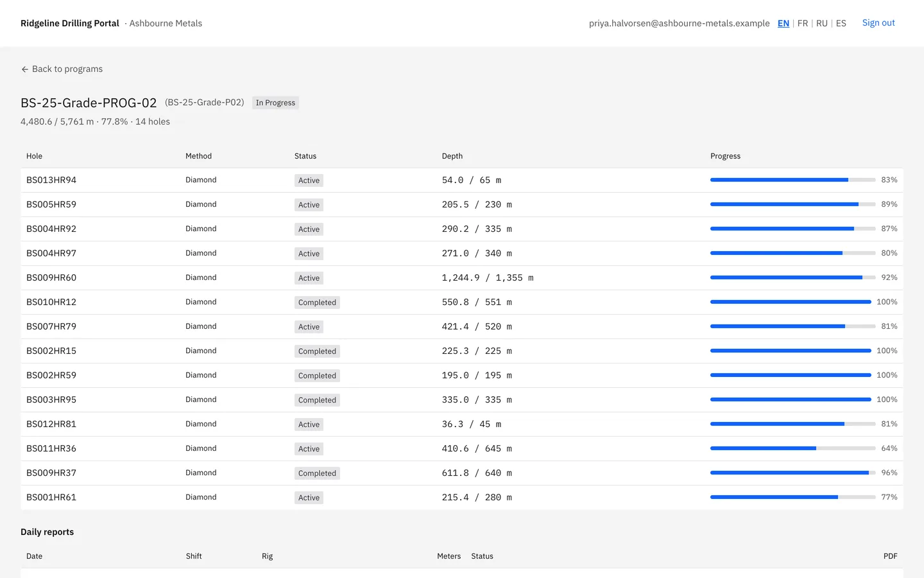924x578 pixels.
Task: Open Ridgeline Drilling Portal home title
Action: point(70,23)
